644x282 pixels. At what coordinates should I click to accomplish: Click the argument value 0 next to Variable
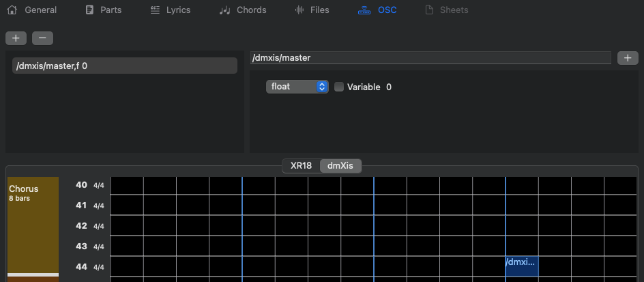click(389, 87)
